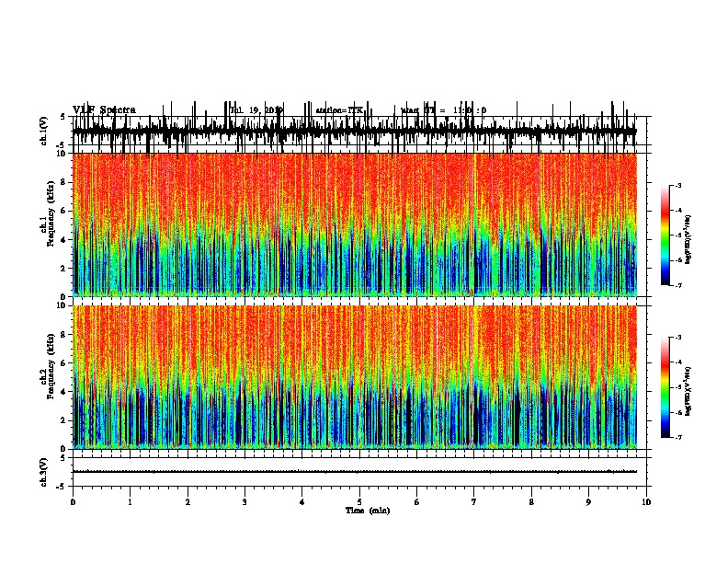Select the "start UT = 11:0:0" label
728x563 pixels.
coord(444,110)
